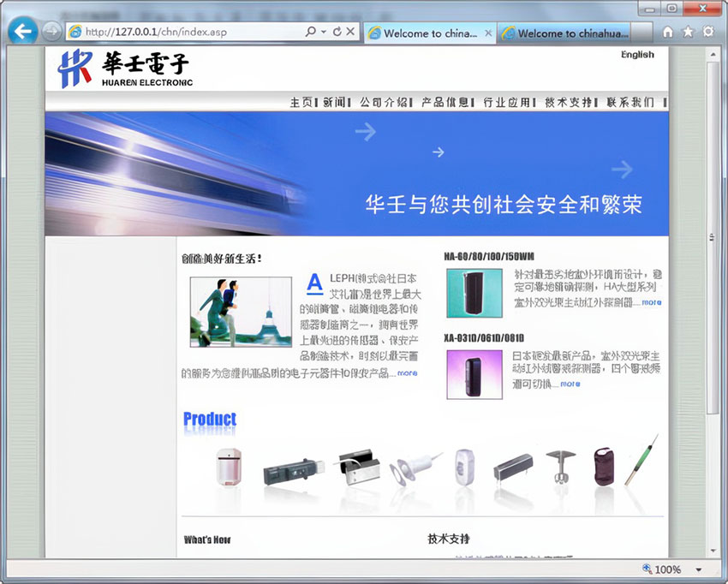Click the browser Back arrow button
Viewport: 728px width, 584px height.
tap(22, 31)
